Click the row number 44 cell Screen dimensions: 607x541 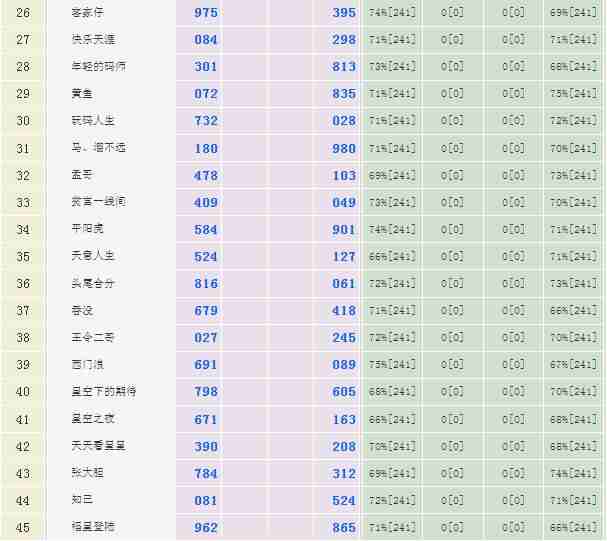click(x=23, y=500)
